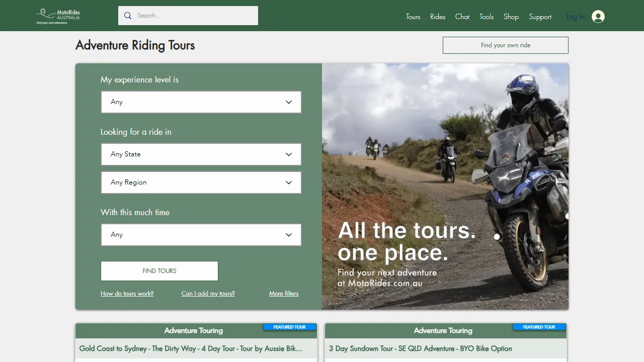The width and height of the screenshot is (644, 362).
Task: Click the search magnifier icon
Action: click(x=127, y=16)
